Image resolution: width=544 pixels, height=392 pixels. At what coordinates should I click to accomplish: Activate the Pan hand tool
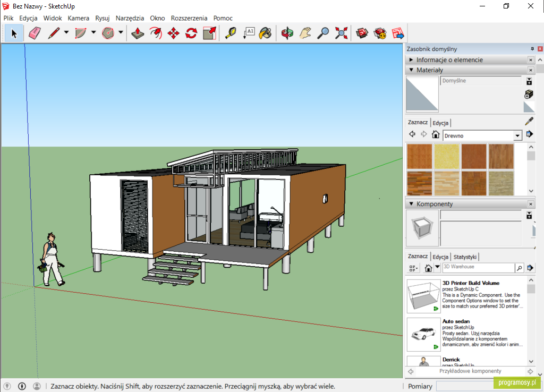pyautogui.click(x=305, y=33)
